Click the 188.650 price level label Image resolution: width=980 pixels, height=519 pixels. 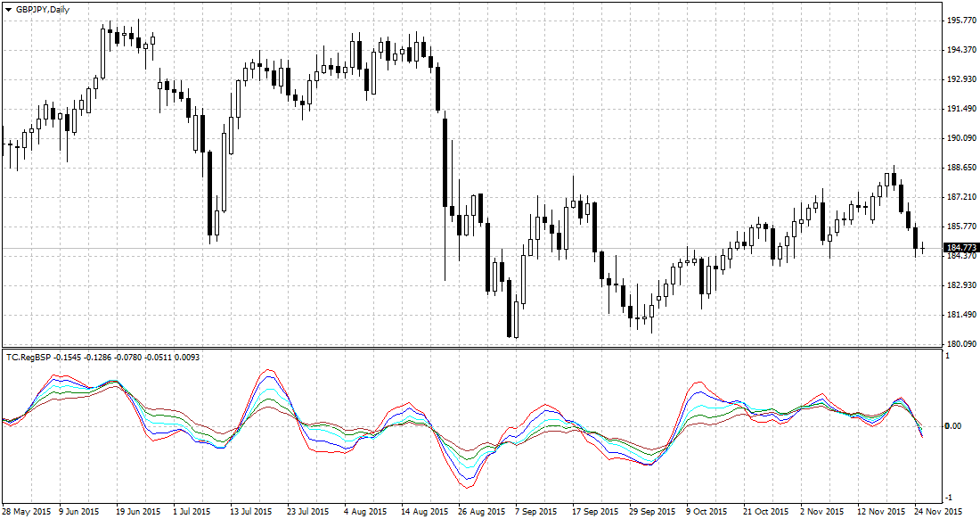(961, 168)
